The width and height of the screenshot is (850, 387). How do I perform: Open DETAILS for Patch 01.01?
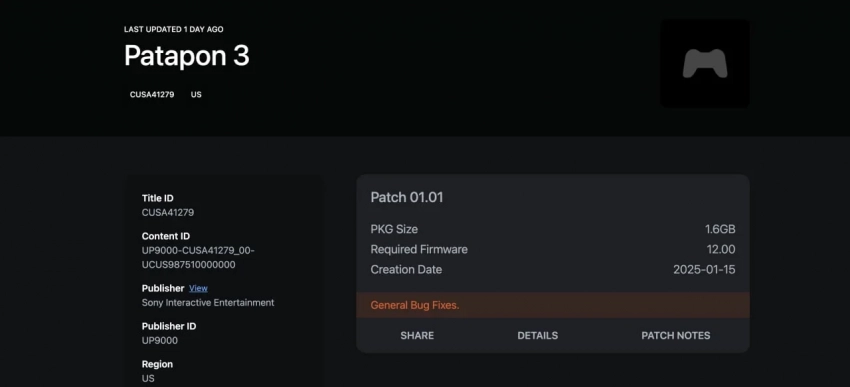tap(537, 336)
